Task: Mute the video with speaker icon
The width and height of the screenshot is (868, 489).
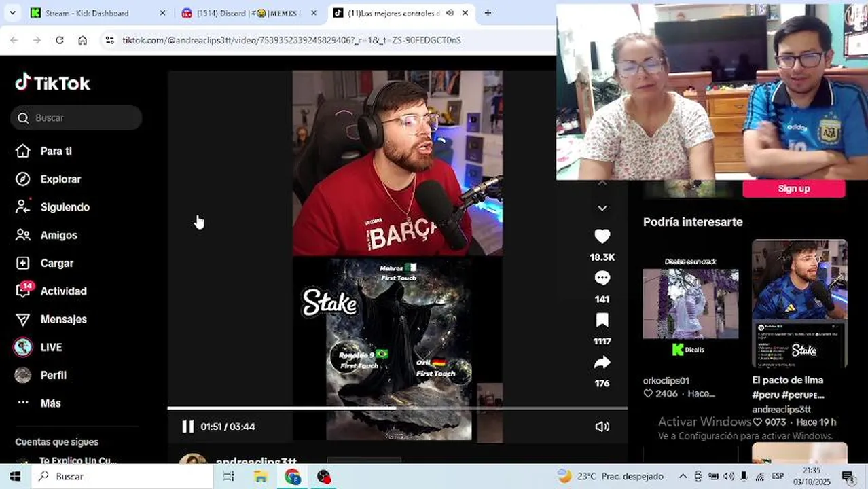Action: pyautogui.click(x=602, y=427)
